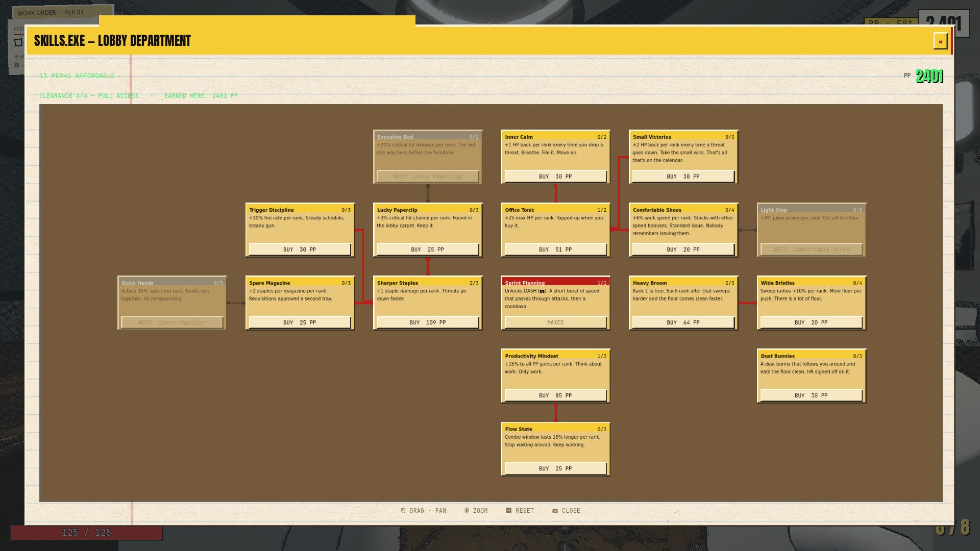
Task: Buy Dust Bunnies for 30 PP
Action: (x=811, y=395)
